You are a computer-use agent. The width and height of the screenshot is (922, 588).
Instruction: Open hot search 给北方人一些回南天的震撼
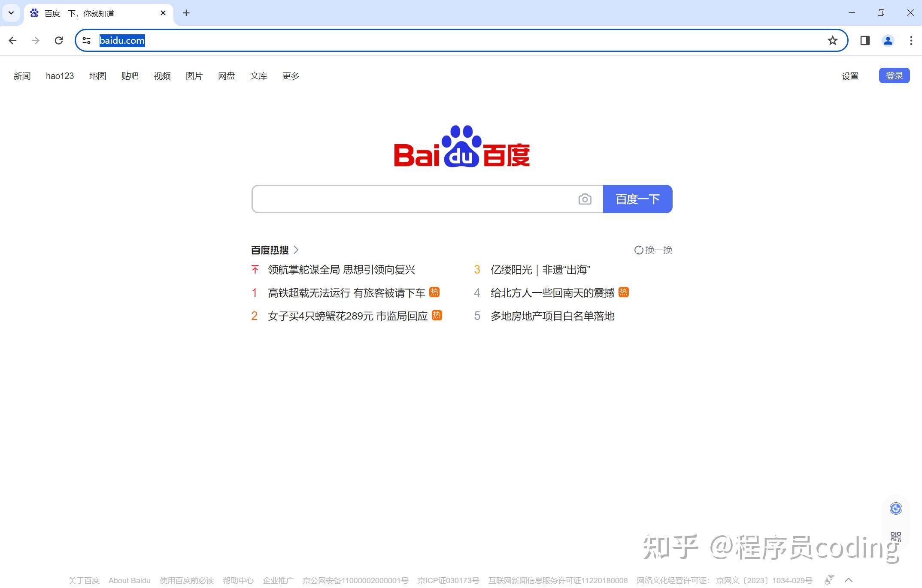[x=552, y=293]
